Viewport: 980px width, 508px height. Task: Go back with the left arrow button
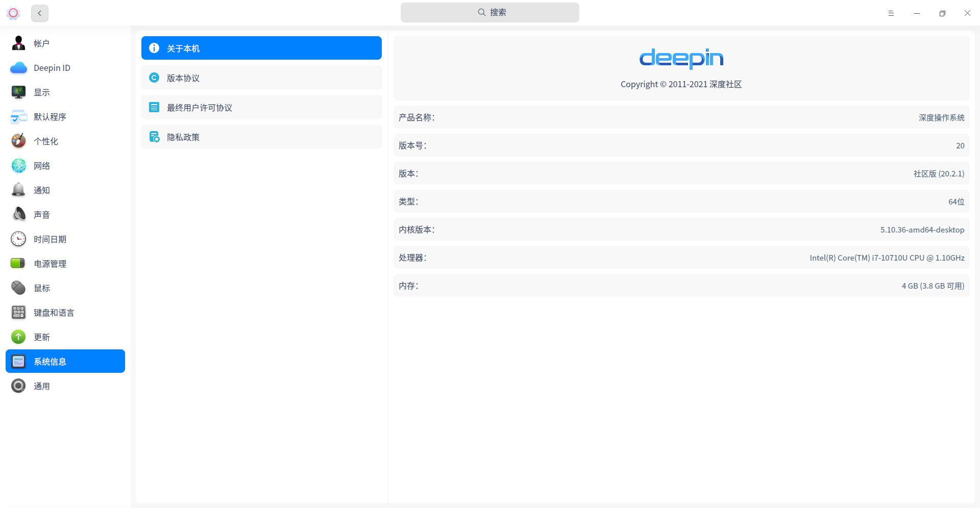click(40, 13)
